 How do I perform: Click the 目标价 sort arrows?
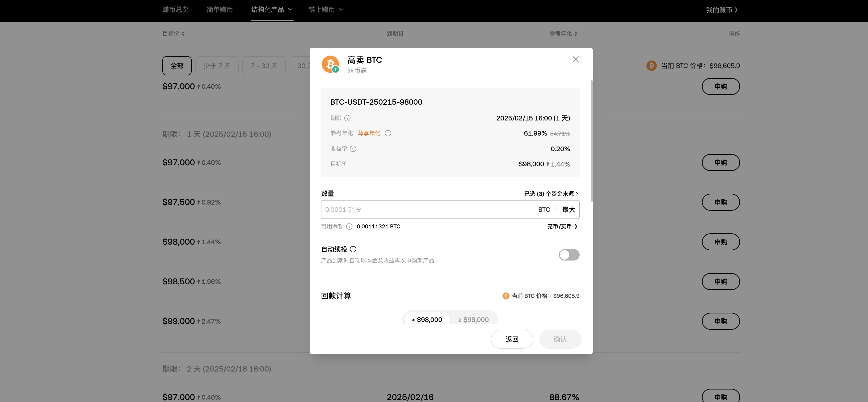click(x=184, y=33)
